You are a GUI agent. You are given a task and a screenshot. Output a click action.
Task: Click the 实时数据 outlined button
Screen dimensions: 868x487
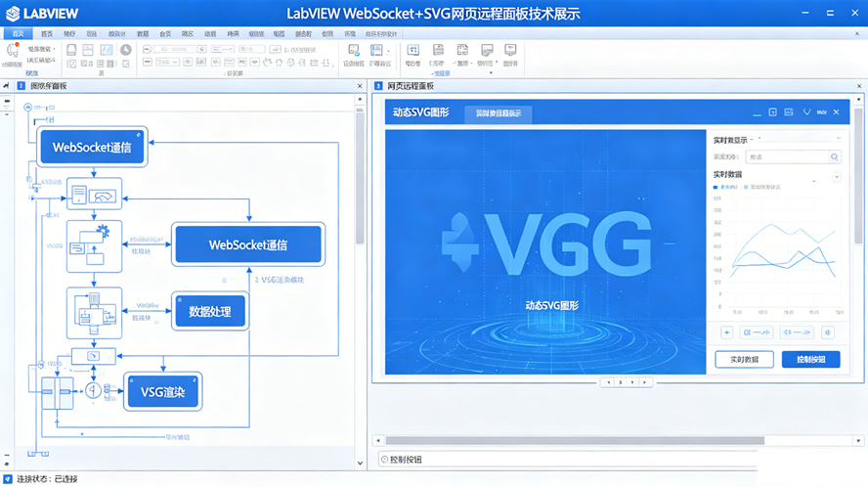click(x=744, y=360)
